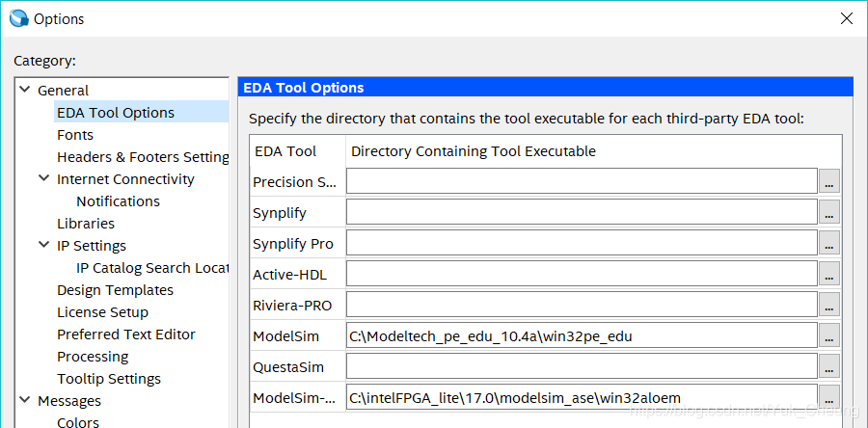Viewport: 868px width, 428px height.
Task: Click the ModelSim directory path field
Action: point(582,335)
